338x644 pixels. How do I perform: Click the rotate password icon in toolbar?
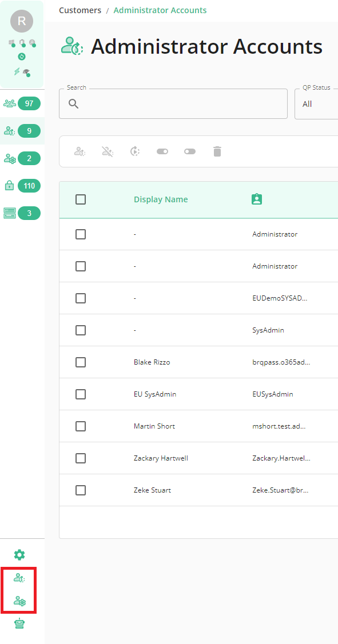point(136,151)
